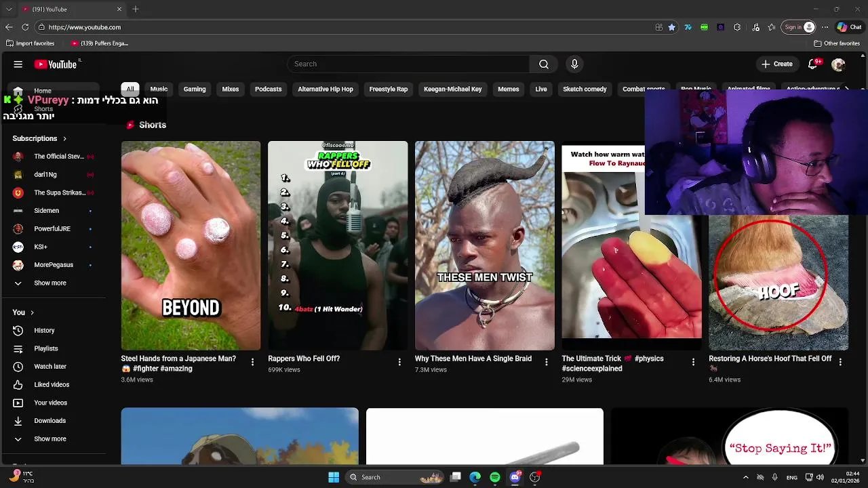The width and height of the screenshot is (868, 488).
Task: Click the search magnifier button
Action: 544,64
